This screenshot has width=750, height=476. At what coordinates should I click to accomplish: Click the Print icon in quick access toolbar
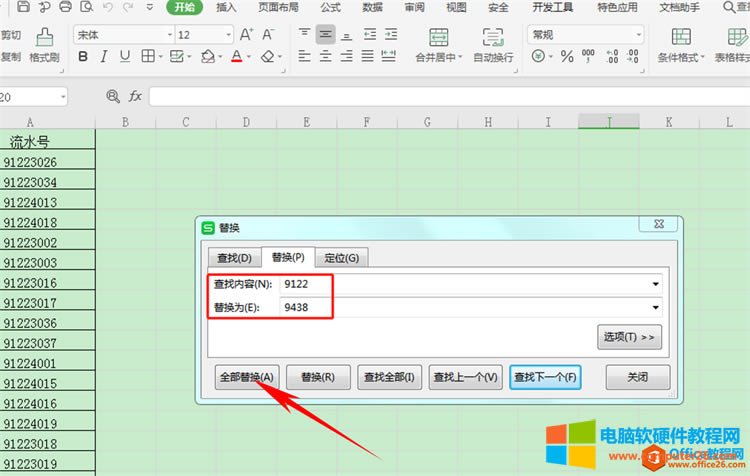pyautogui.click(x=65, y=6)
